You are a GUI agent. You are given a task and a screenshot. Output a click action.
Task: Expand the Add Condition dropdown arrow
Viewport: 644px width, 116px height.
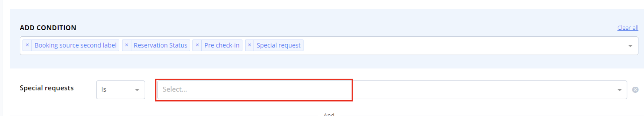[x=630, y=46]
